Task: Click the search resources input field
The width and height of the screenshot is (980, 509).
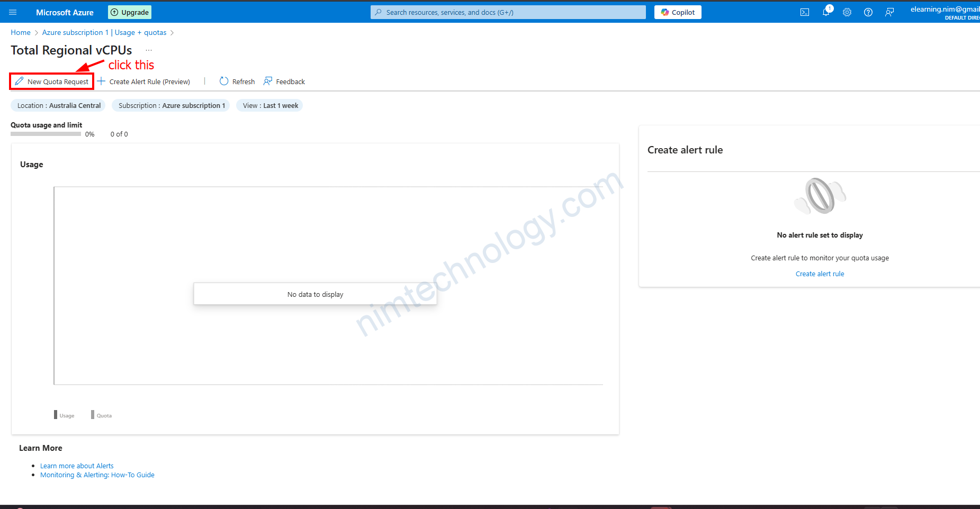Action: coord(508,12)
